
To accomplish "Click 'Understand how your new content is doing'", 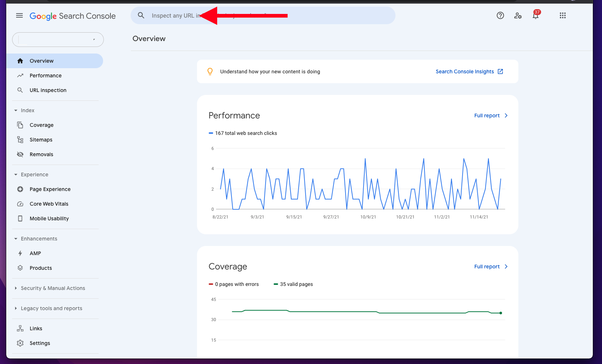I will [x=270, y=71].
